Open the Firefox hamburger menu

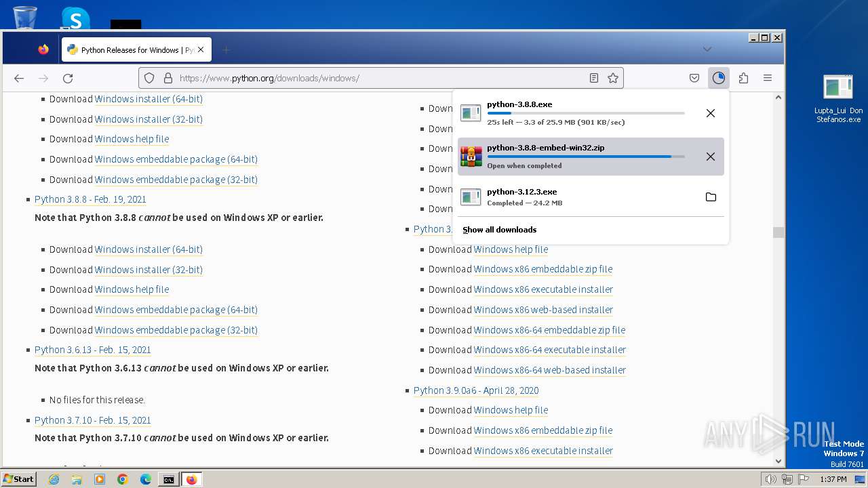pos(768,78)
